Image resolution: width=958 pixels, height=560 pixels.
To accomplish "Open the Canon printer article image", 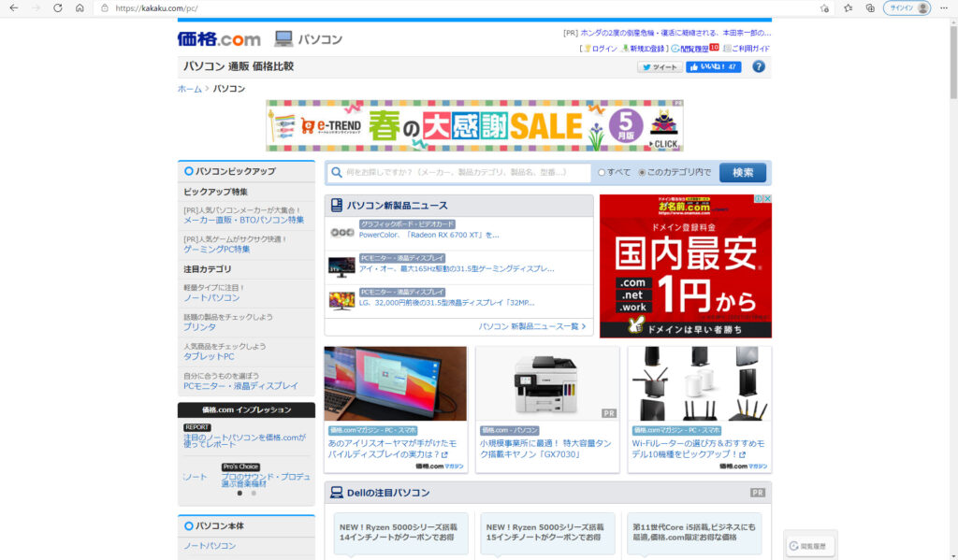I will 546,383.
